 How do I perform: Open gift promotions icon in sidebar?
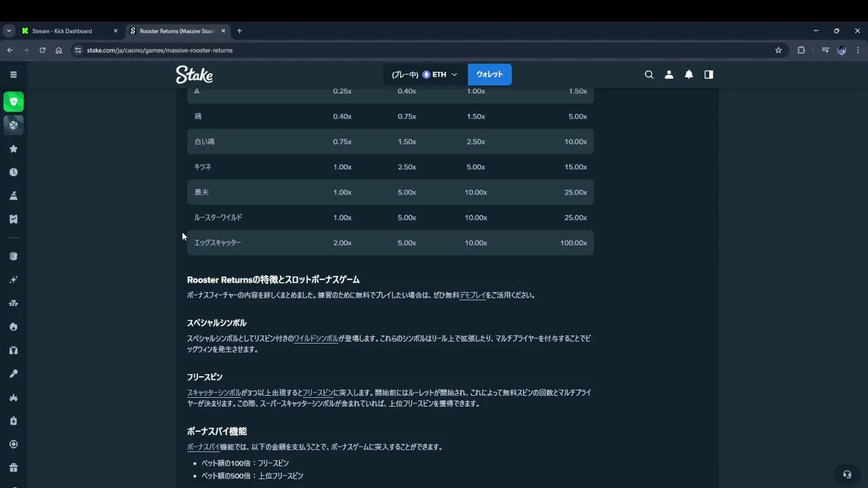(x=14, y=468)
